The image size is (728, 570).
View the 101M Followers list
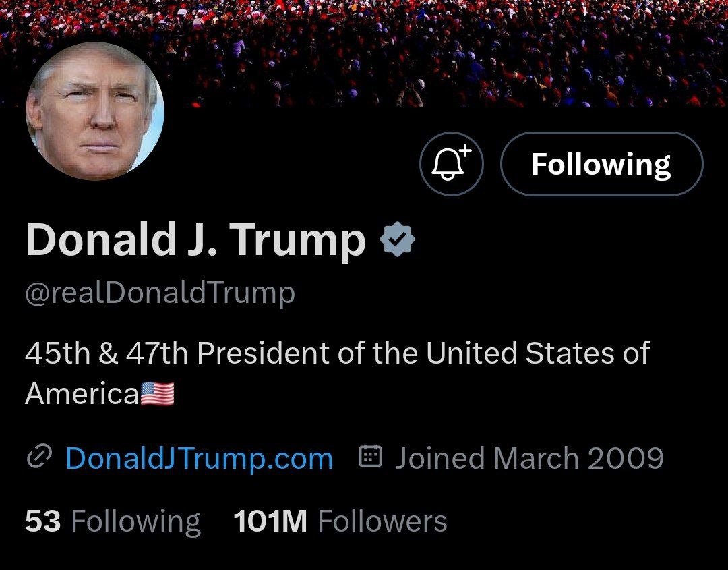point(340,521)
